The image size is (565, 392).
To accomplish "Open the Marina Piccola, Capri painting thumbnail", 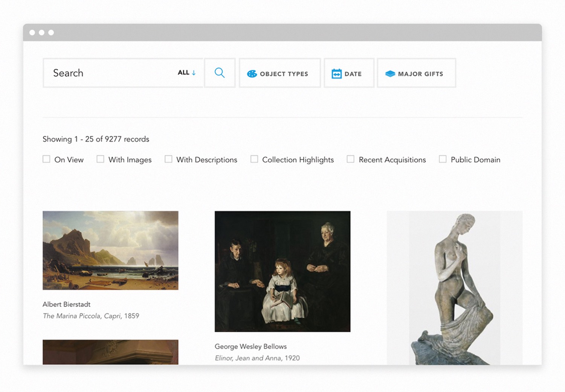I will [x=110, y=250].
